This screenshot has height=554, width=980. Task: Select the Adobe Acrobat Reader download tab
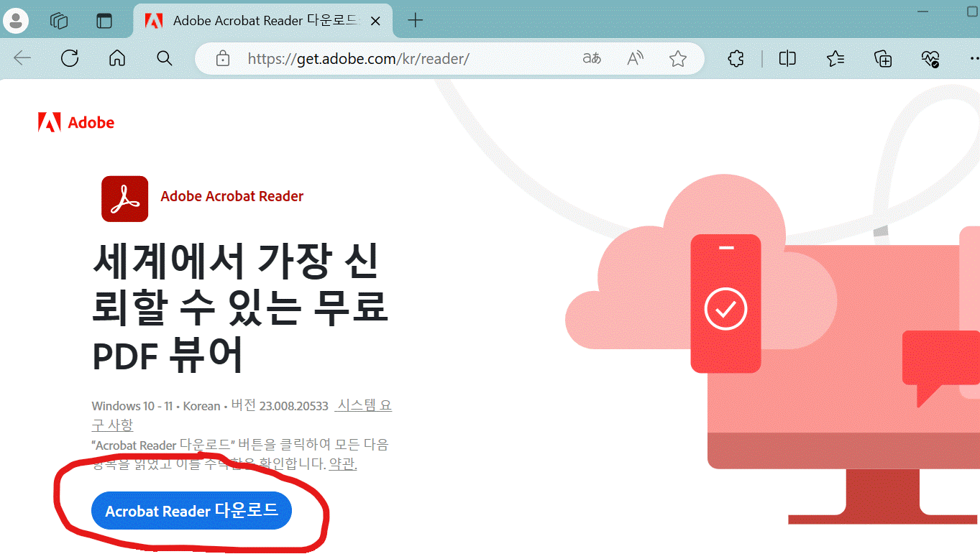pyautogui.click(x=264, y=21)
